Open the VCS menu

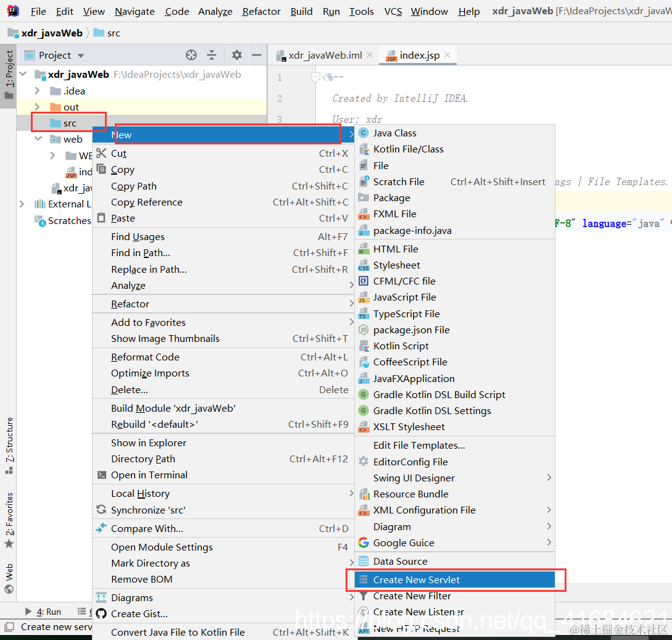(x=393, y=12)
